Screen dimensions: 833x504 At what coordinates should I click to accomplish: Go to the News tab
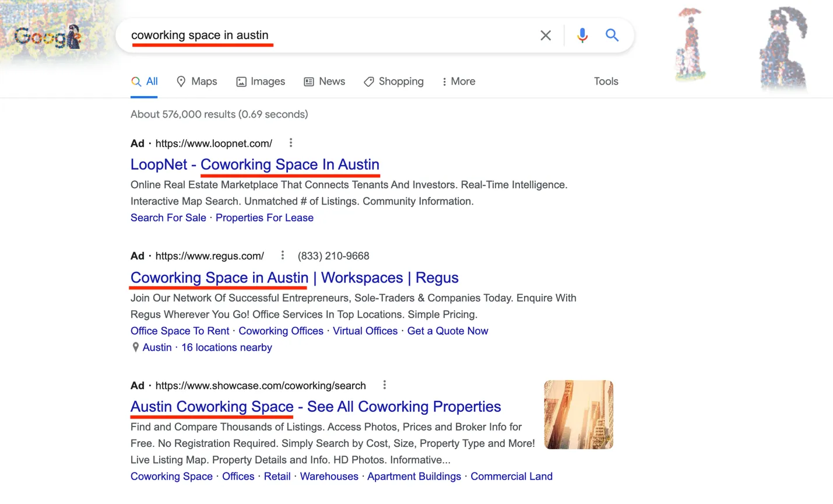pos(325,82)
